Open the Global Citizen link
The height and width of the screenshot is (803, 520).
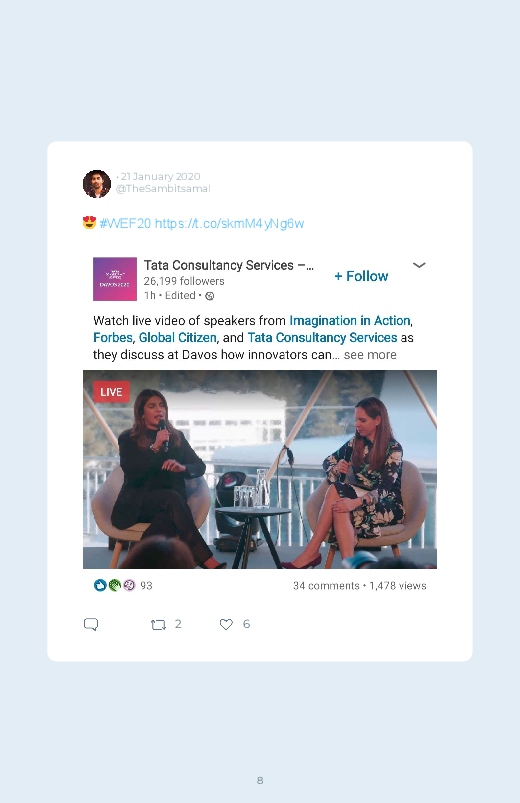177,338
